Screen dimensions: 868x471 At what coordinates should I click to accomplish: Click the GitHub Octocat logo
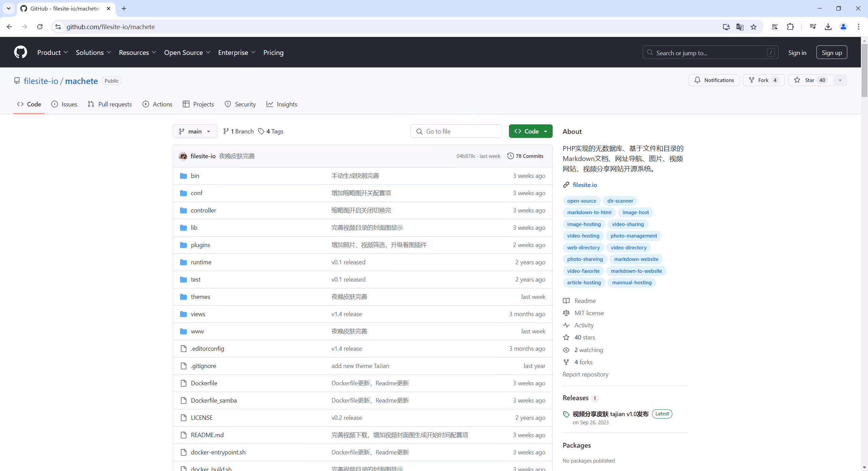click(x=20, y=52)
